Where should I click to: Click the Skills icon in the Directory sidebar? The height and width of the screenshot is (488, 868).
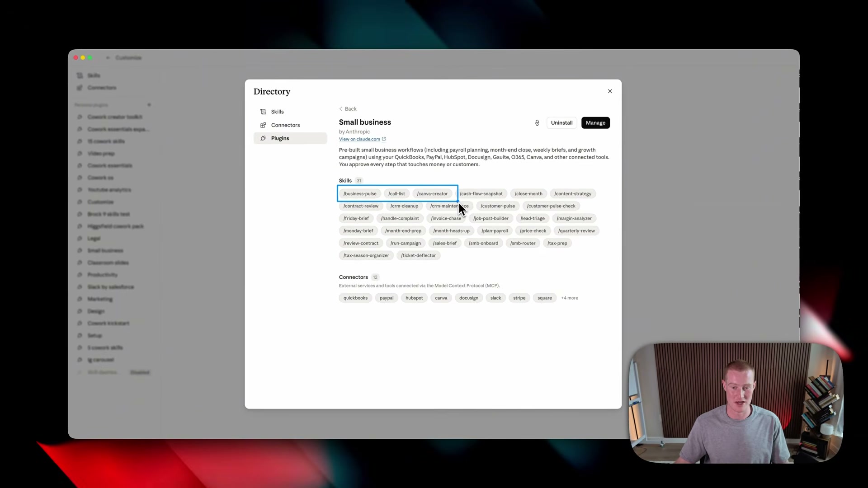click(x=263, y=112)
